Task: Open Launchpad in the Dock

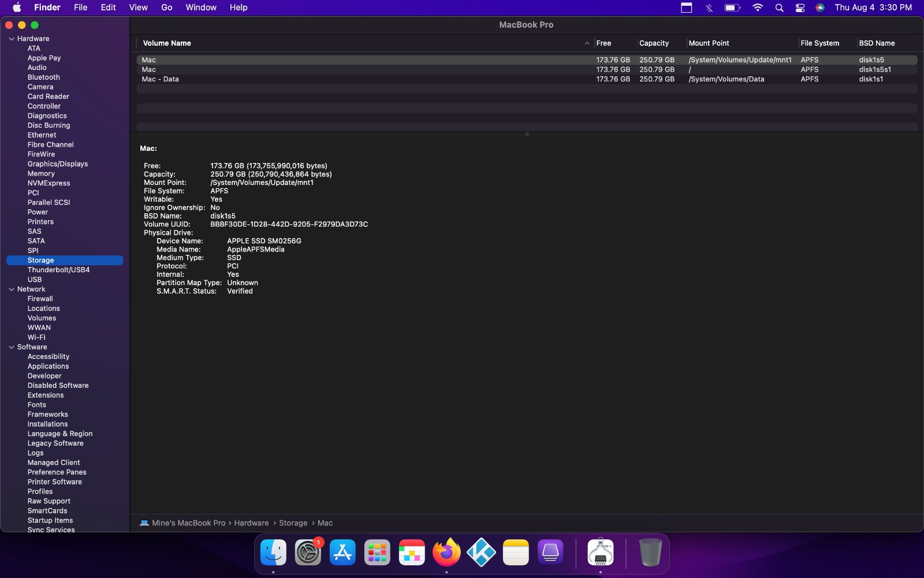Action: (x=377, y=553)
